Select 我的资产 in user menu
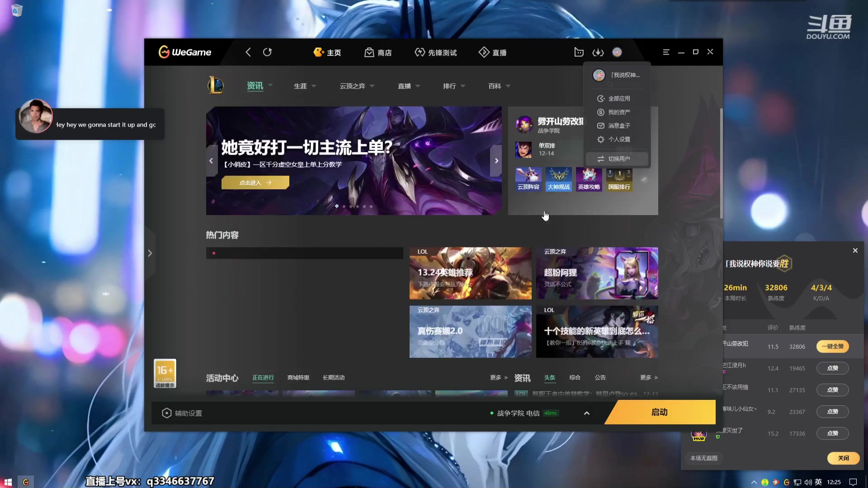This screenshot has height=488, width=868. pyautogui.click(x=617, y=112)
